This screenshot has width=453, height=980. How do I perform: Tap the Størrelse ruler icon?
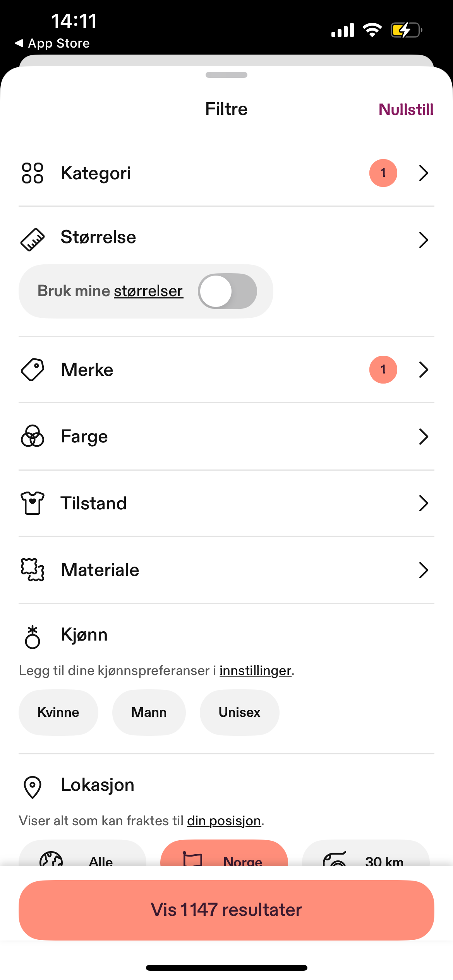click(x=33, y=240)
